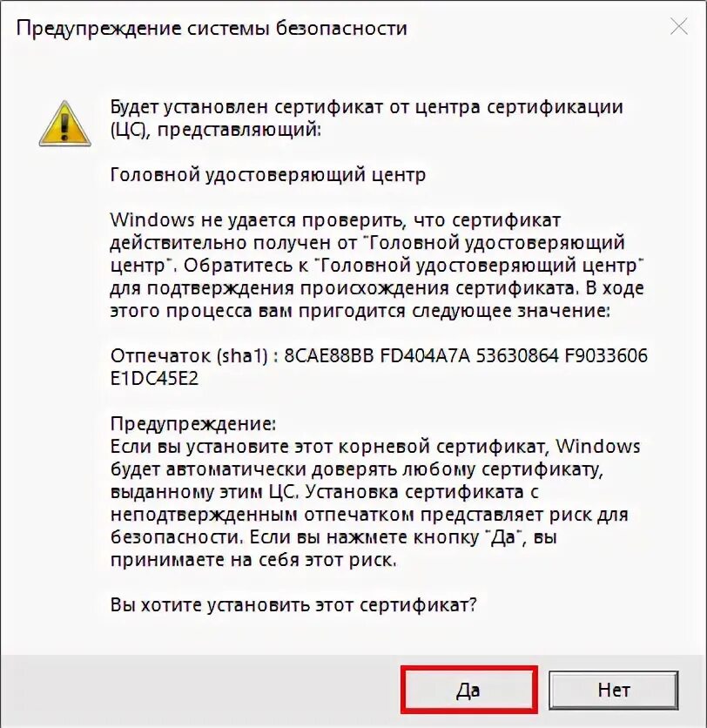Click thumbprint segment FD404A7A

pyautogui.click(x=425, y=356)
